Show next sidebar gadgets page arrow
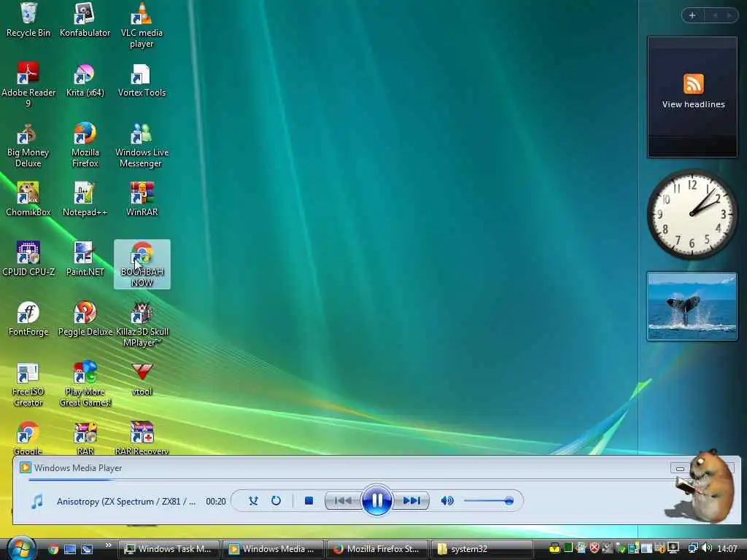 tap(729, 15)
